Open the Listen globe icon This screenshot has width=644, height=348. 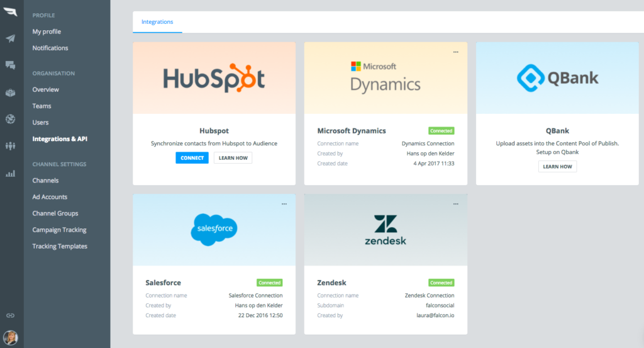click(10, 119)
